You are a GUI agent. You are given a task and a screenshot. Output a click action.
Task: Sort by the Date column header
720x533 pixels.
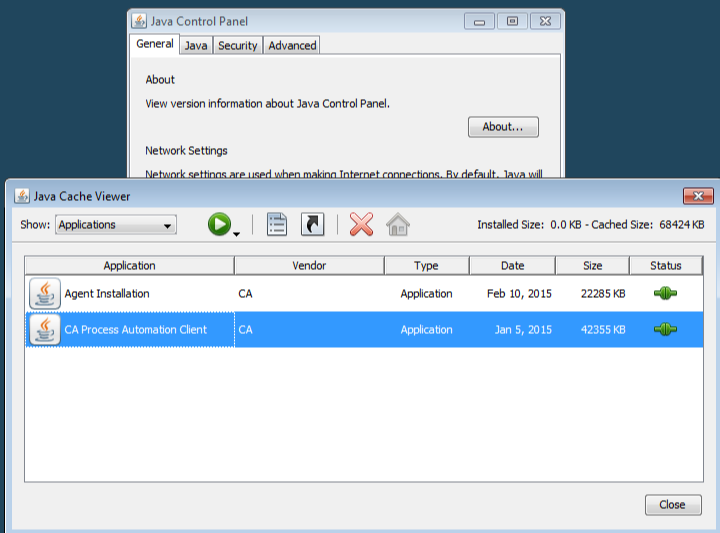coord(512,266)
